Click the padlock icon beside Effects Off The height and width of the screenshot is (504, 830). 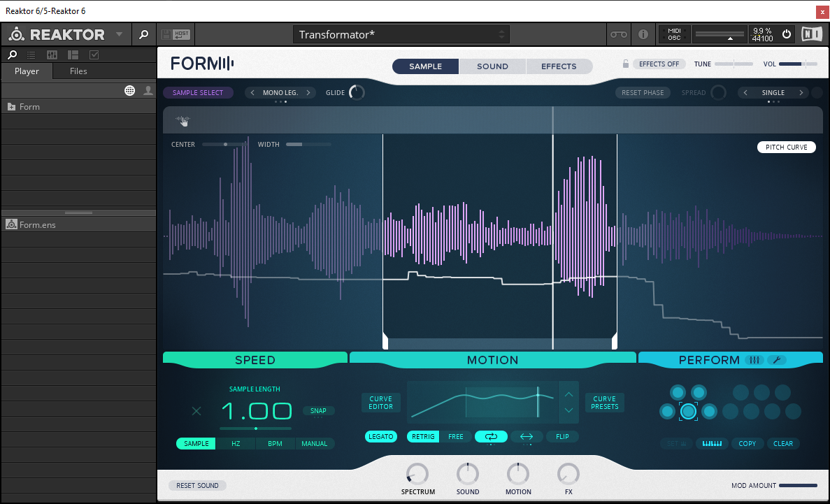coord(626,64)
